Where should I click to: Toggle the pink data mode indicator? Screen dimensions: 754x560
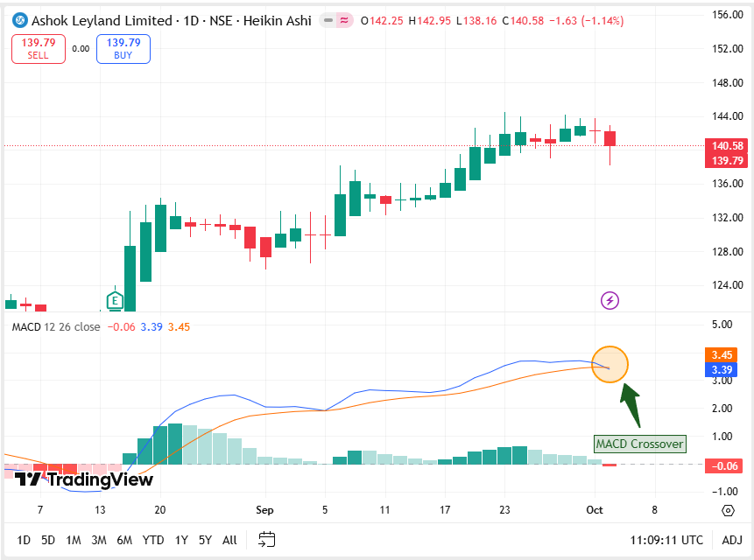tap(344, 20)
